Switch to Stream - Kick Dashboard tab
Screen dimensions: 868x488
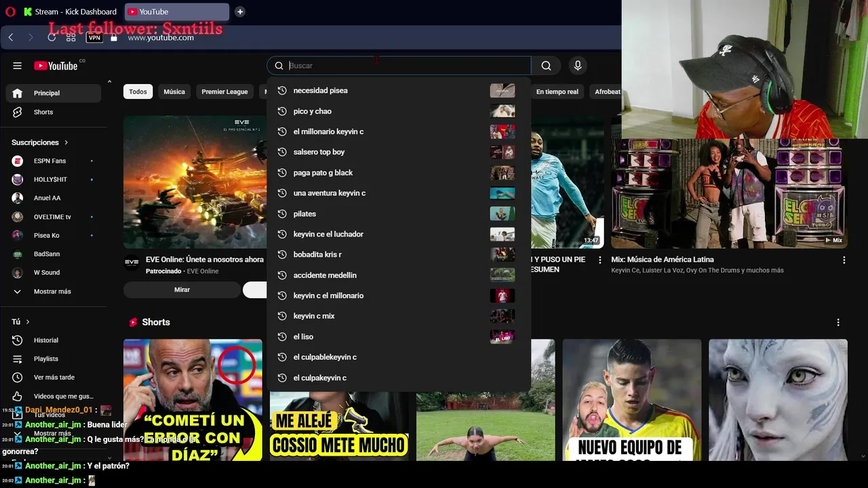70,12
